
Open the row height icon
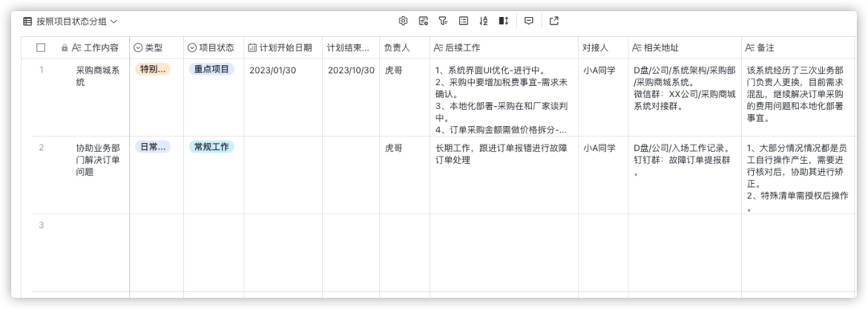tap(504, 21)
